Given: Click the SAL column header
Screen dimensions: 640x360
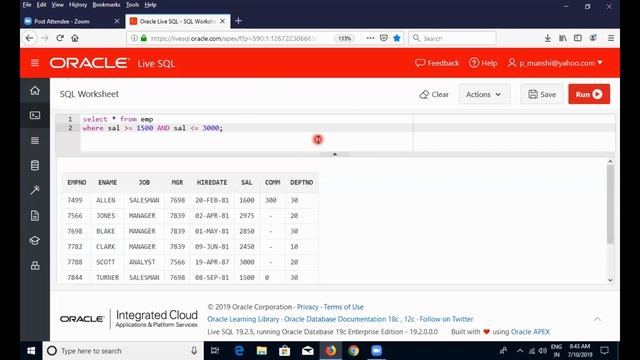Looking at the screenshot, I should (247, 182).
